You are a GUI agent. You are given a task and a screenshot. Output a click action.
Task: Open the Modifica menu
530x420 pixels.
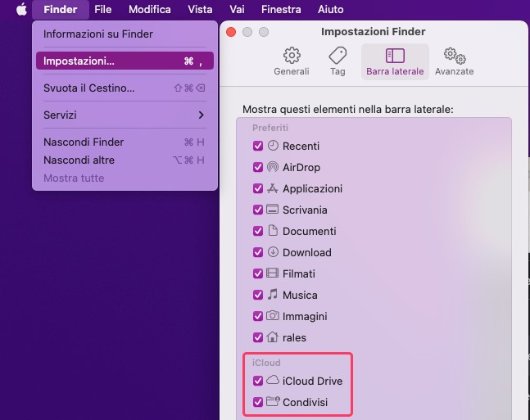(x=150, y=9)
